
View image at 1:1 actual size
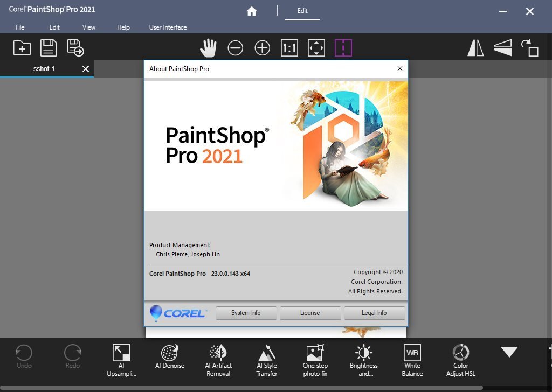click(x=289, y=48)
